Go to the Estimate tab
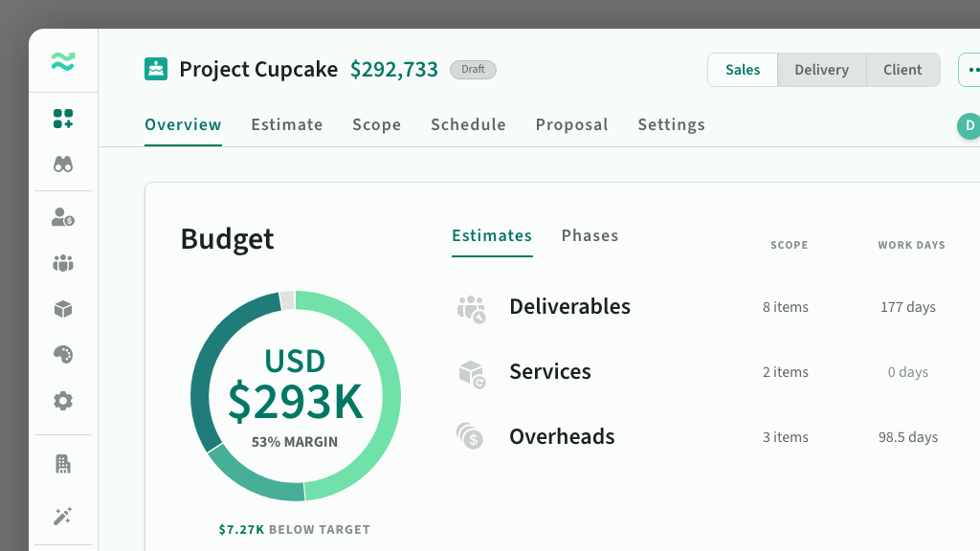Viewport: 980px width, 551px height. coord(287,124)
